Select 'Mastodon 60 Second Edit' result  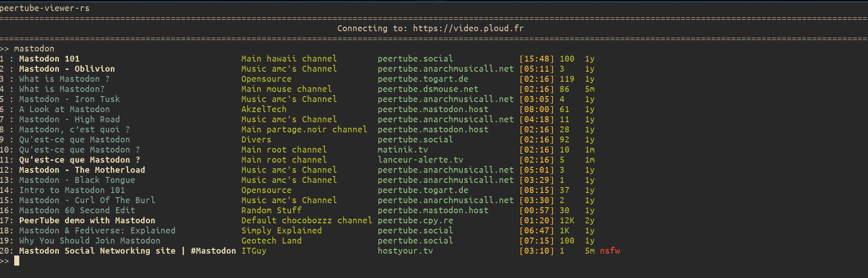[x=77, y=210]
